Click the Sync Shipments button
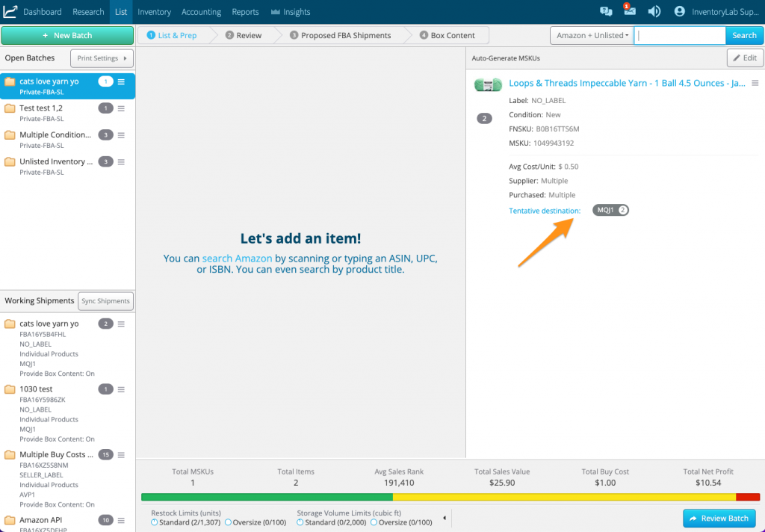Viewport: 765px width, 532px height. click(106, 301)
